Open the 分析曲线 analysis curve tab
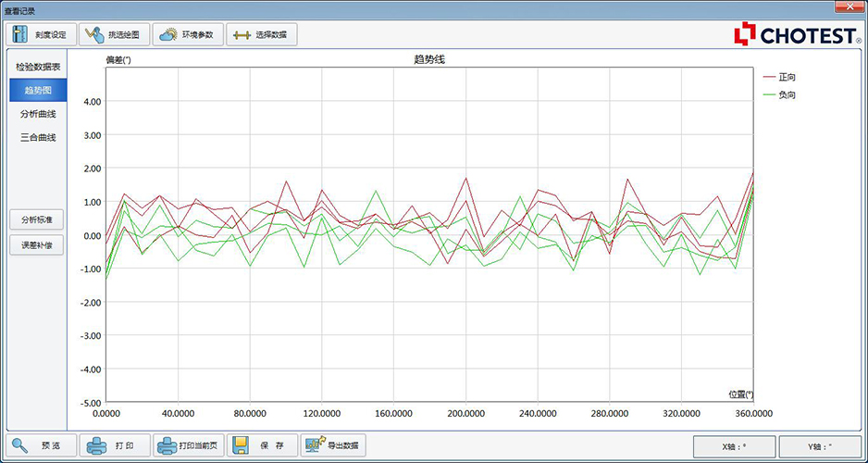868x463 pixels. pos(38,114)
